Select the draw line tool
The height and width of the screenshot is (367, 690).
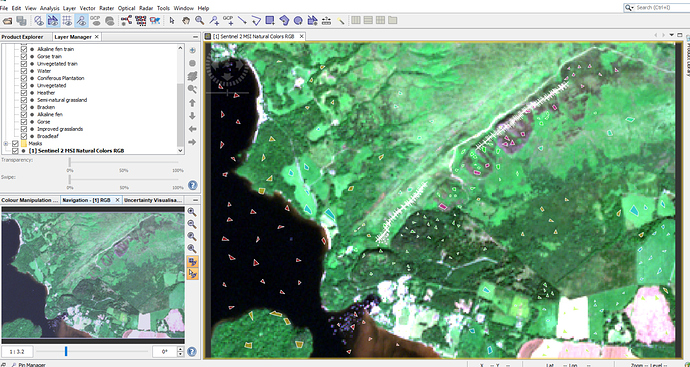[x=242, y=20]
